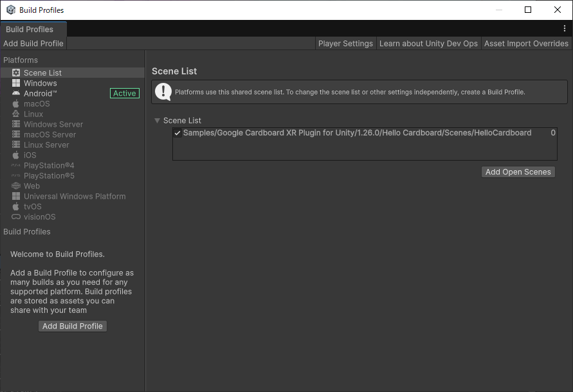Click the exclamation info bubble icon
The height and width of the screenshot is (392, 573).
[x=163, y=92]
